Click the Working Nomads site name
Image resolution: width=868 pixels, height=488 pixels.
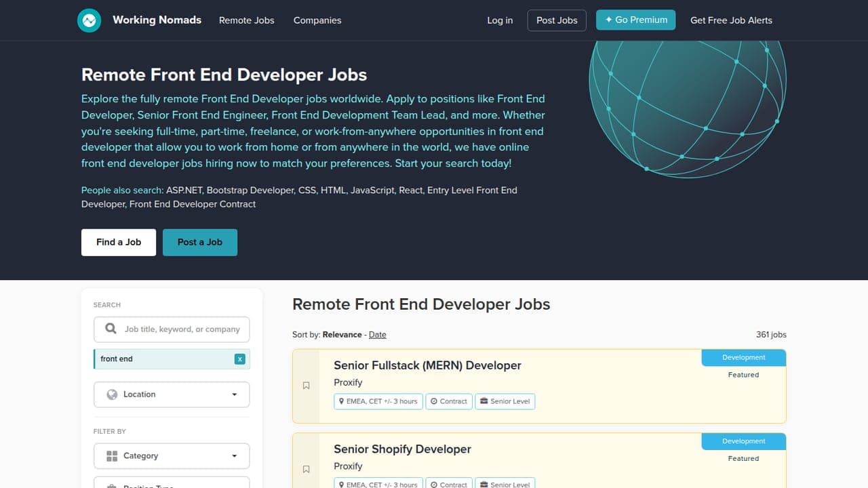coord(157,20)
